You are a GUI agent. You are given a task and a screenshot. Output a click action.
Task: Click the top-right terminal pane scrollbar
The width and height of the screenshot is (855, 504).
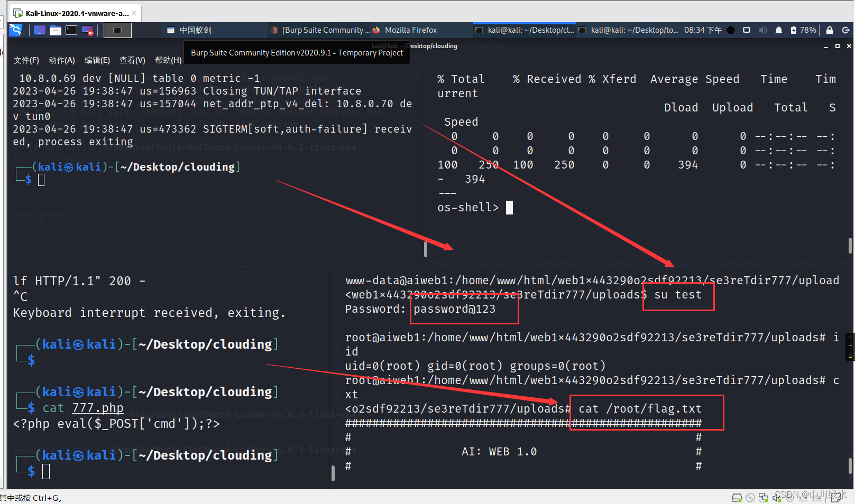click(850, 246)
